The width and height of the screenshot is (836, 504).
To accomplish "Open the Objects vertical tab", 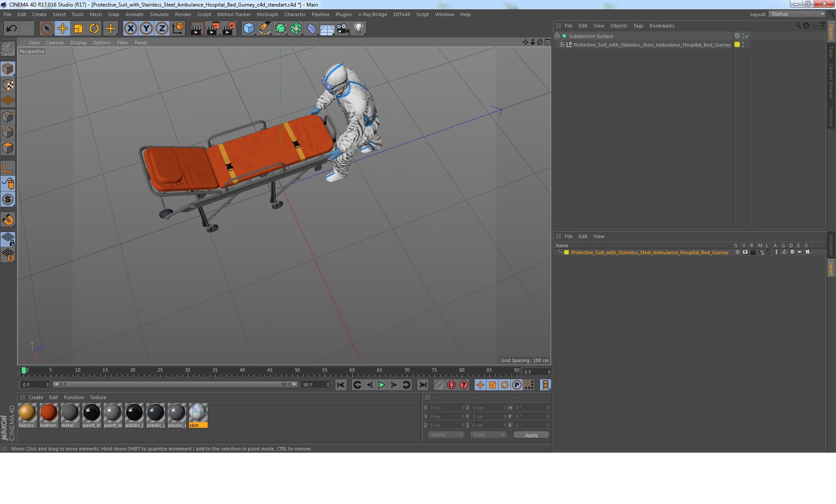I will [831, 32].
